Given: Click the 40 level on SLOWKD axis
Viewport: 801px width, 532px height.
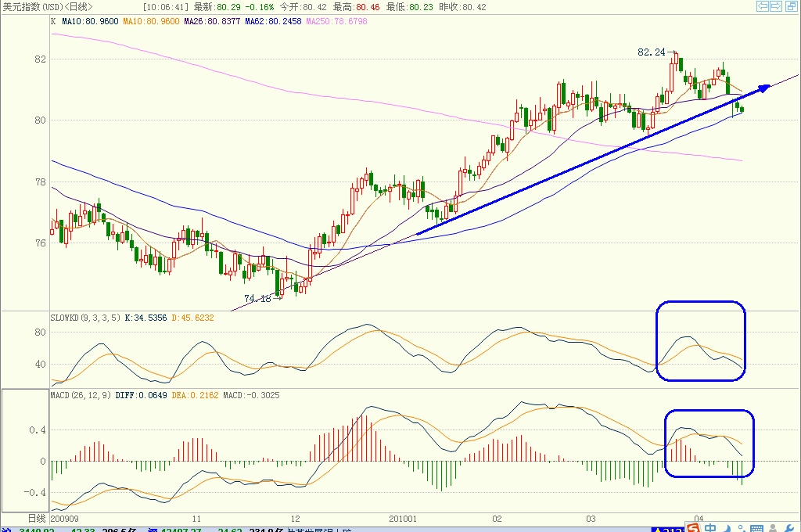Looking at the screenshot, I should click(x=41, y=365).
